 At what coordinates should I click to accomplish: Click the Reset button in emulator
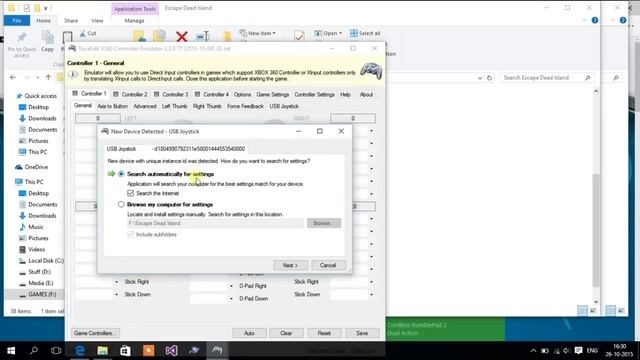point(324,333)
